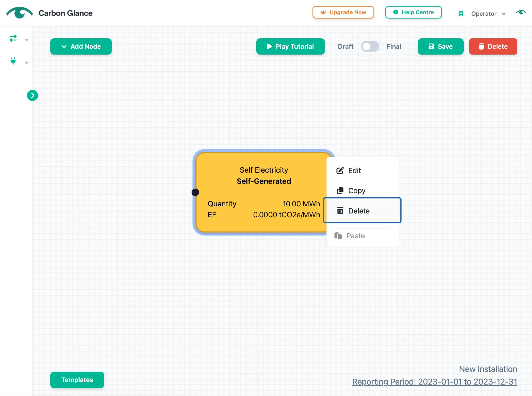Start the Play Tutorial
532x396 pixels.
(x=290, y=46)
